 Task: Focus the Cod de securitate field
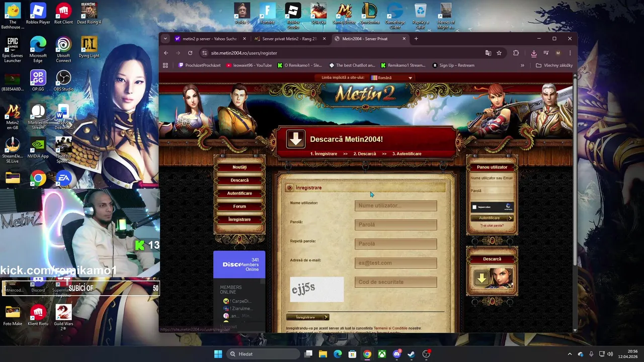pos(396,282)
